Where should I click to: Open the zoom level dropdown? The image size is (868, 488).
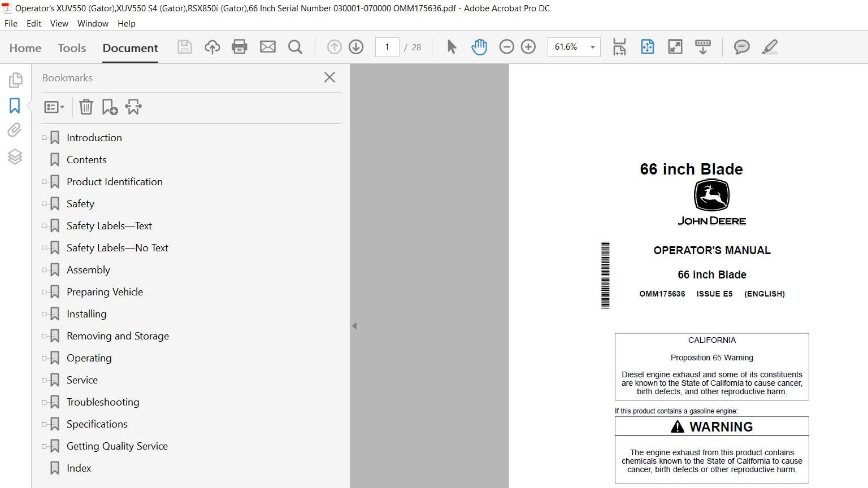[x=593, y=47]
